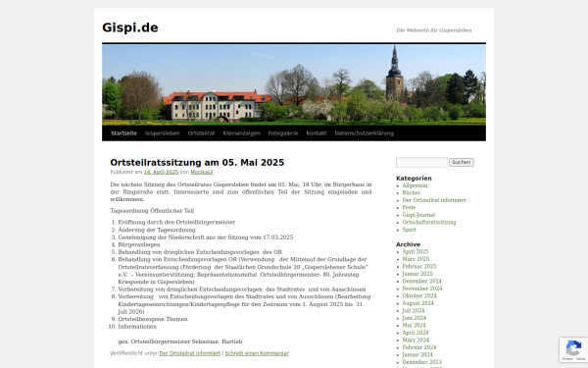Screen dimensions: 588x368
Task: Click 'Tagesordnung Öffentlicher Teil' text
Action: click(152, 211)
